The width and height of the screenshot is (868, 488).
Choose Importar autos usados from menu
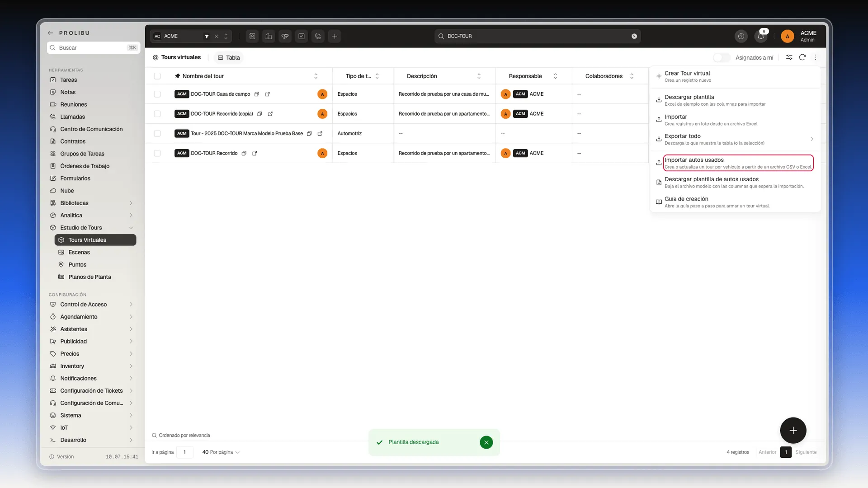tap(735, 163)
